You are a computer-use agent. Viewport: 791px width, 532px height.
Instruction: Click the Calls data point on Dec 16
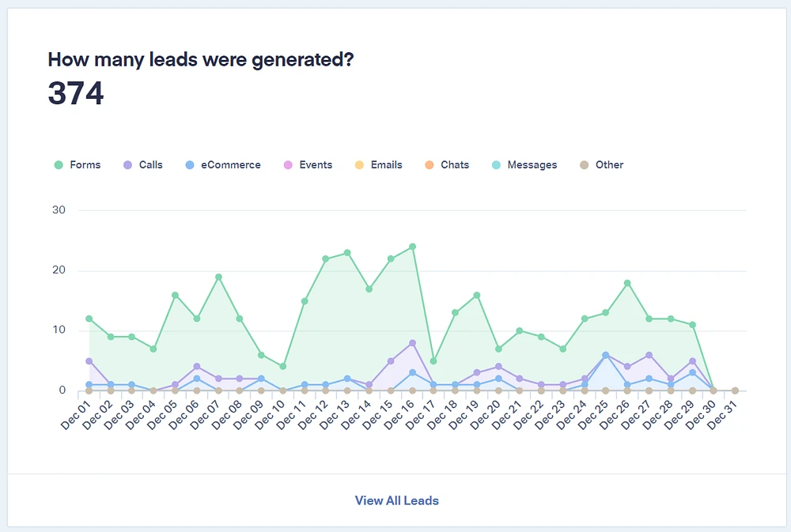(412, 342)
